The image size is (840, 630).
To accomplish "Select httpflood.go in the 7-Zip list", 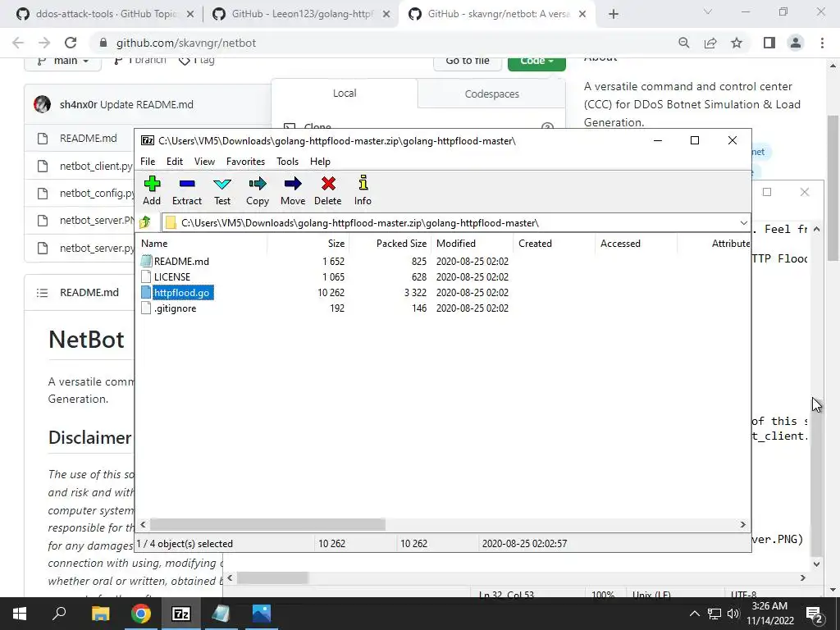I will click(181, 293).
